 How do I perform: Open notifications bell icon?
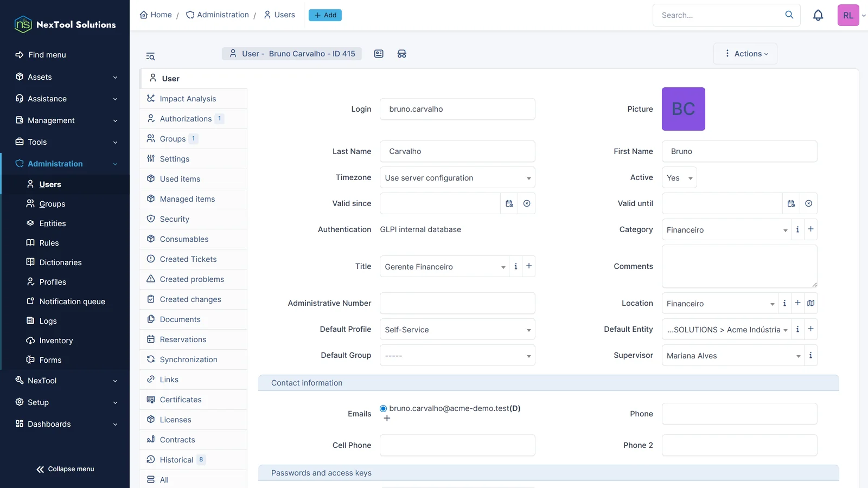pyautogui.click(x=818, y=15)
